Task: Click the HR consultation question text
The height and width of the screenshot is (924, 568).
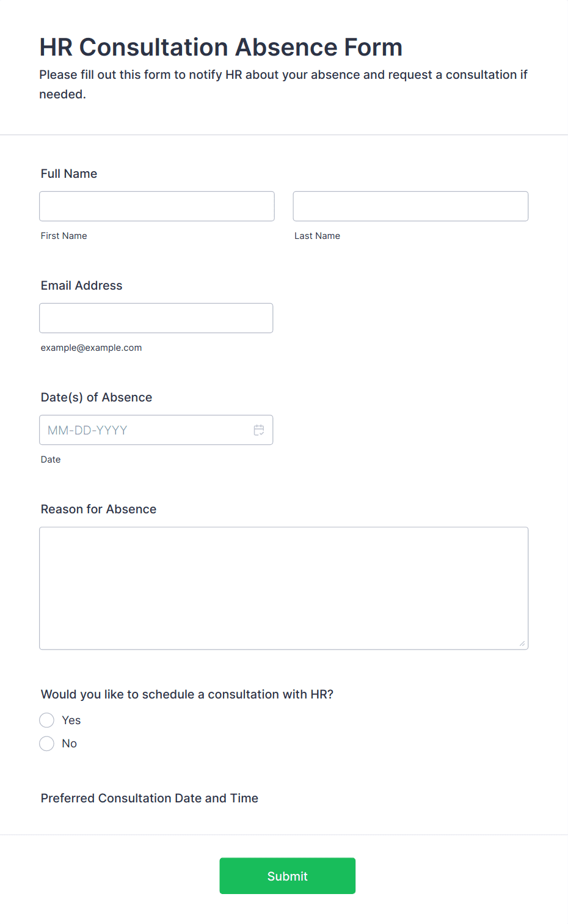Action: [188, 694]
